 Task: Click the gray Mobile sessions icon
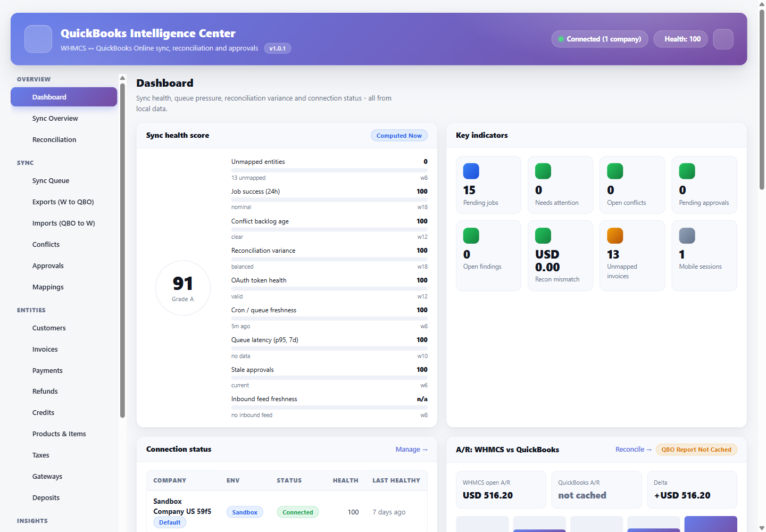coord(687,236)
